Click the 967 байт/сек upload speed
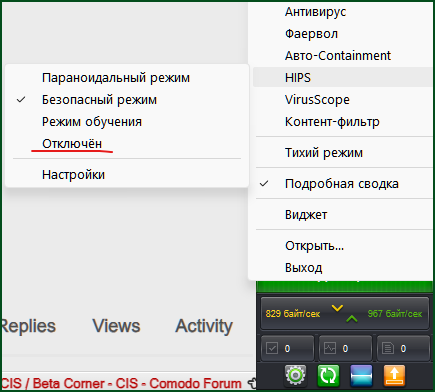The image size is (435, 392). 395,314
